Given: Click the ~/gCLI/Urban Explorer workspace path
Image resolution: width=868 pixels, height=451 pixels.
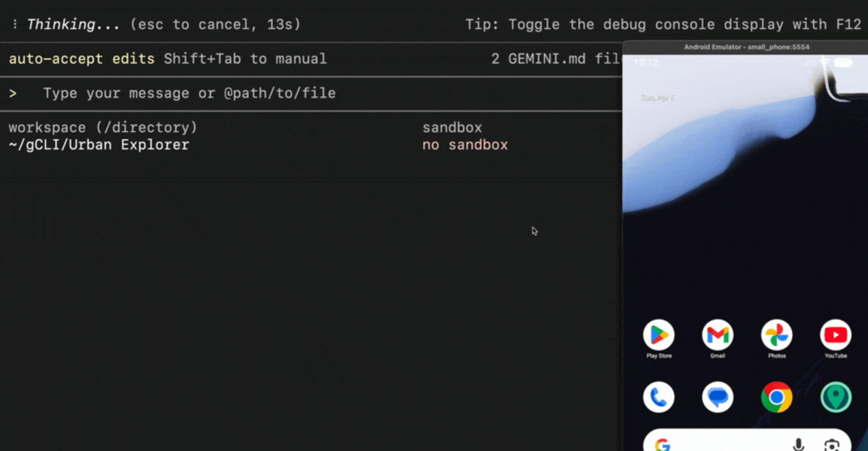Looking at the screenshot, I should tap(99, 145).
